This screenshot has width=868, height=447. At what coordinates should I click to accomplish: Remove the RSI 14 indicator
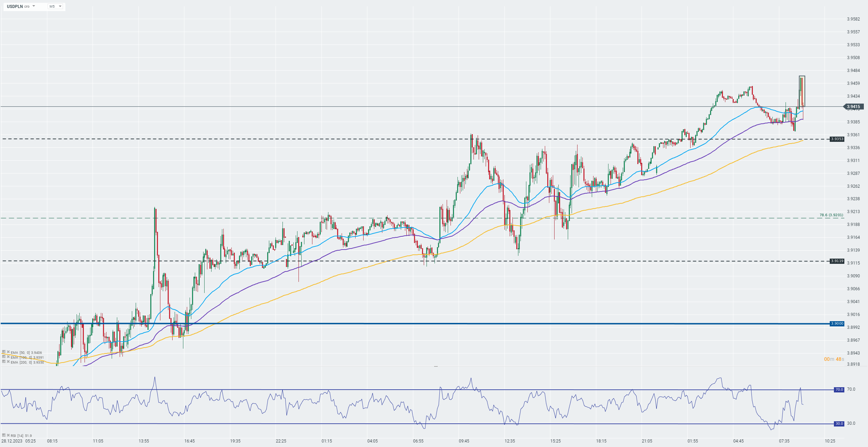coord(8,435)
